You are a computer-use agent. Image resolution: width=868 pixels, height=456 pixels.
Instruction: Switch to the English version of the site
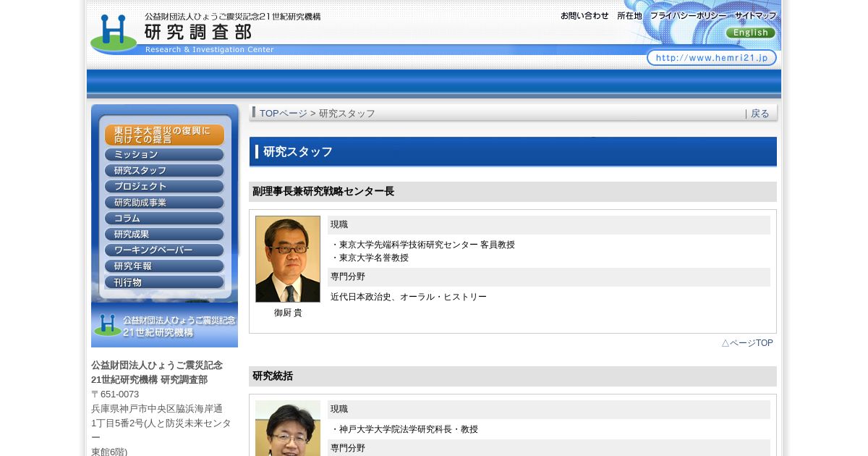point(751,33)
